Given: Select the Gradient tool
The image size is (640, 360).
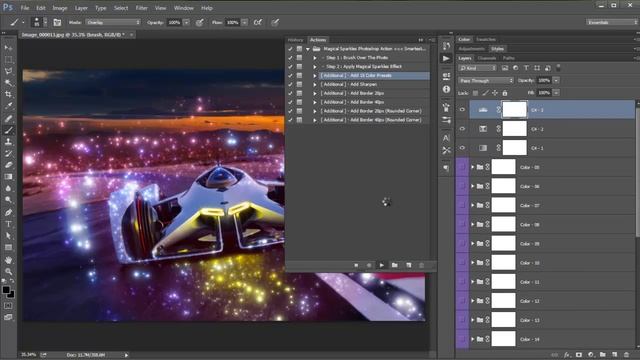Looking at the screenshot, I should tap(8, 177).
